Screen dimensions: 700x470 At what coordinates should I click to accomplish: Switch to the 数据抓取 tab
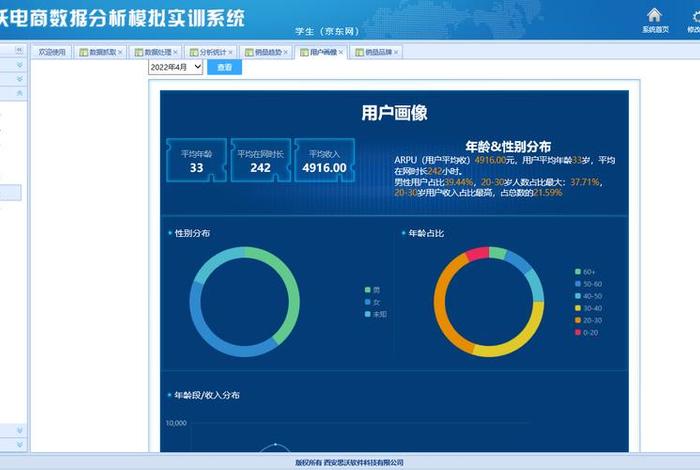(x=102, y=52)
